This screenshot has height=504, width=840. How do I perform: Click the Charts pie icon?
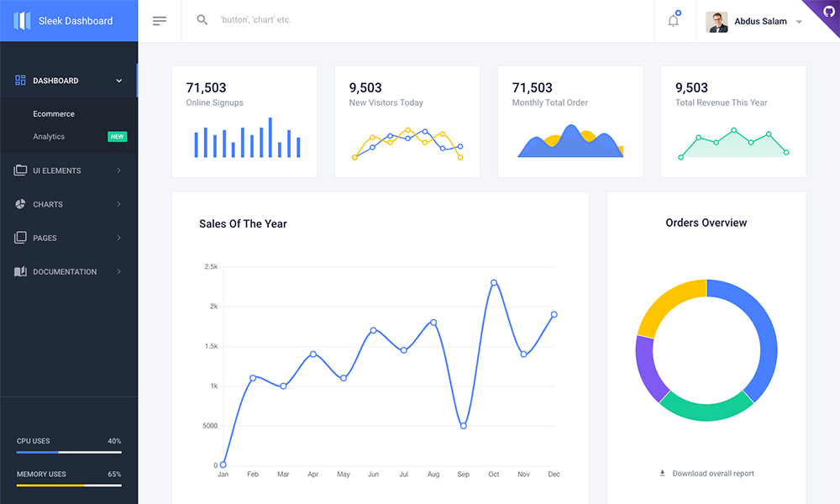pyautogui.click(x=21, y=204)
